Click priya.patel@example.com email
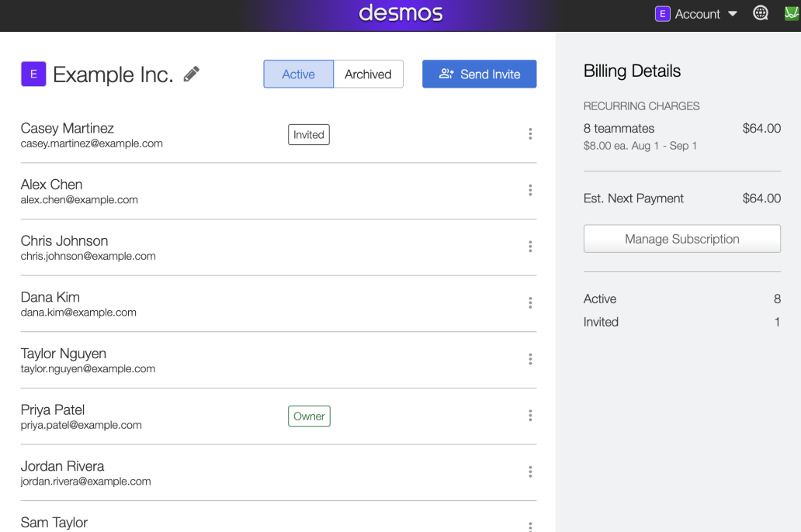801x532 pixels. [x=81, y=425]
